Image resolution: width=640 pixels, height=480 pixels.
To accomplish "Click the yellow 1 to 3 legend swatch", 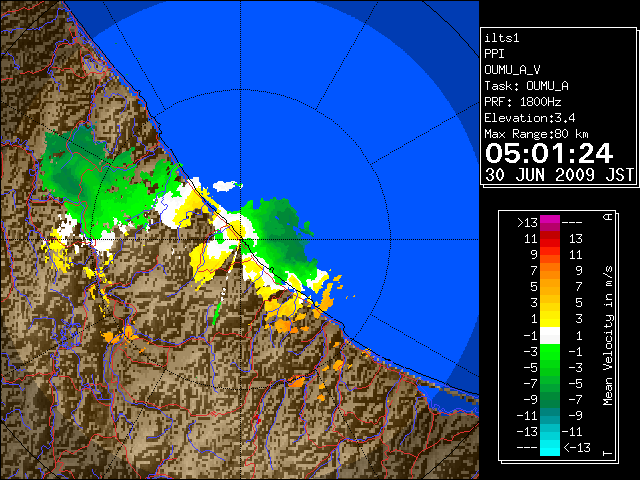I will (x=550, y=319).
